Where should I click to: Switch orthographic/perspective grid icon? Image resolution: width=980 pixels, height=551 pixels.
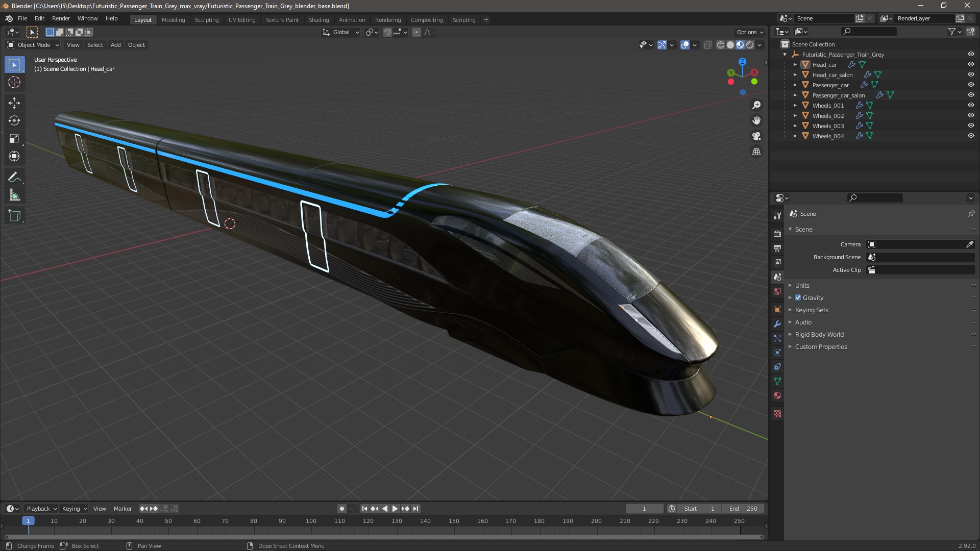point(756,152)
